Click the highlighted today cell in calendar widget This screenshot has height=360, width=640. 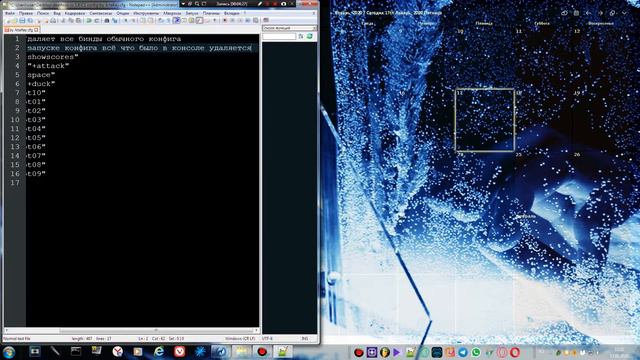(484, 120)
